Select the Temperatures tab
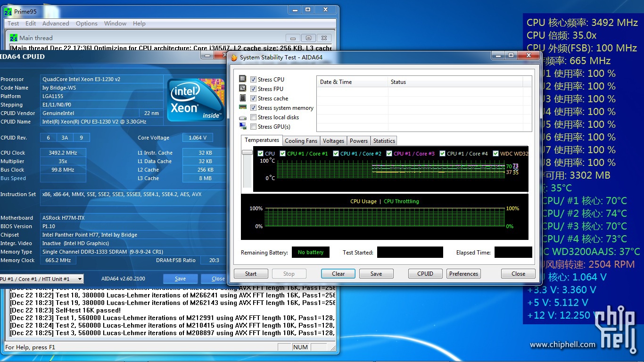The width and height of the screenshot is (644, 362). tap(262, 140)
